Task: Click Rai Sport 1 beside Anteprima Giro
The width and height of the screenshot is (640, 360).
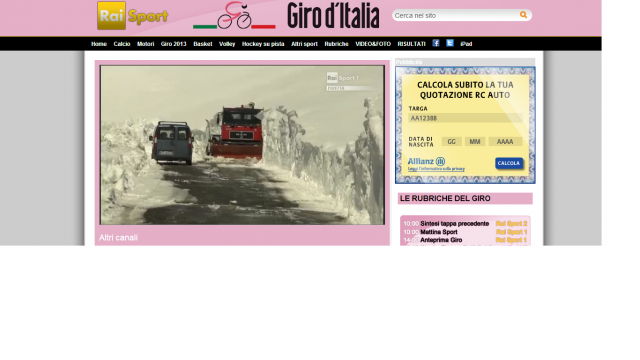Action: click(x=511, y=240)
